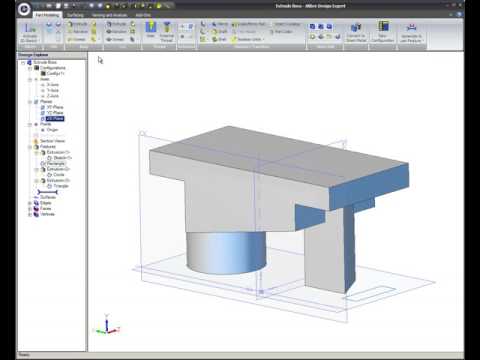Viewport: 480px width, 360px height.
Task: Click the XYZ axis triad in viewport
Action: 107,324
